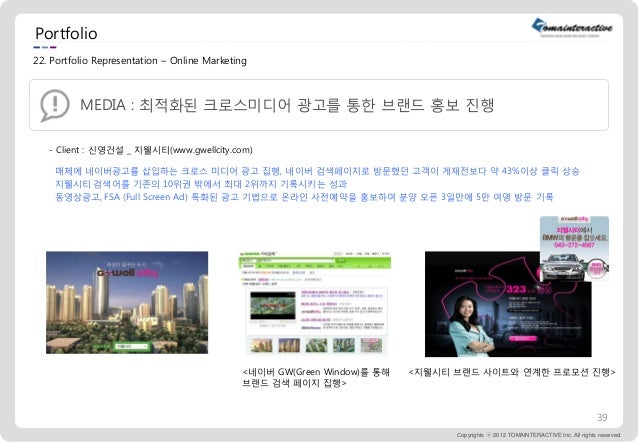638x442 pixels.
Task: Click the page number 39
Action: coord(602,417)
